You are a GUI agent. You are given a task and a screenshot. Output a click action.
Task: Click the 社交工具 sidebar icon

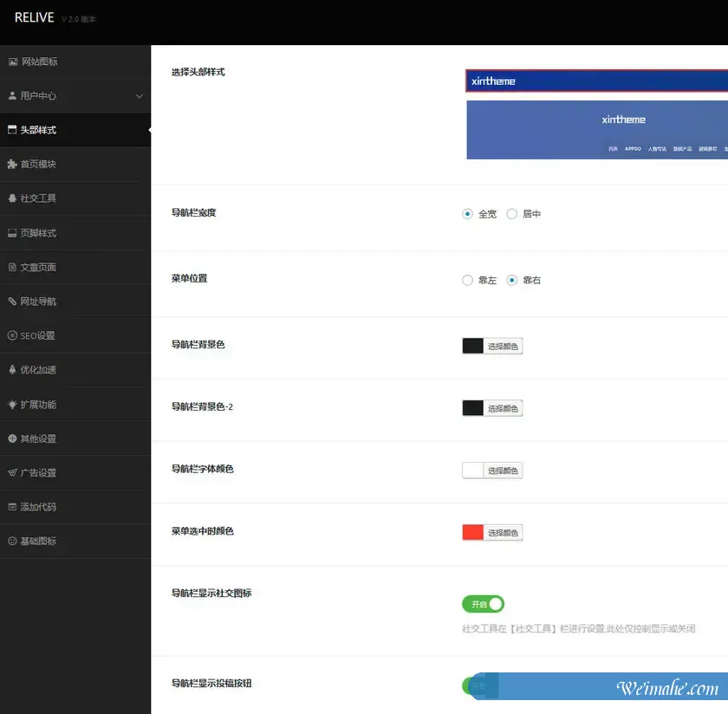coord(13,198)
